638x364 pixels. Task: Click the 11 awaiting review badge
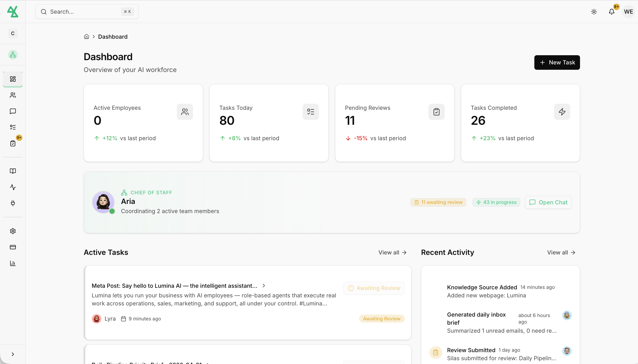pos(438,202)
